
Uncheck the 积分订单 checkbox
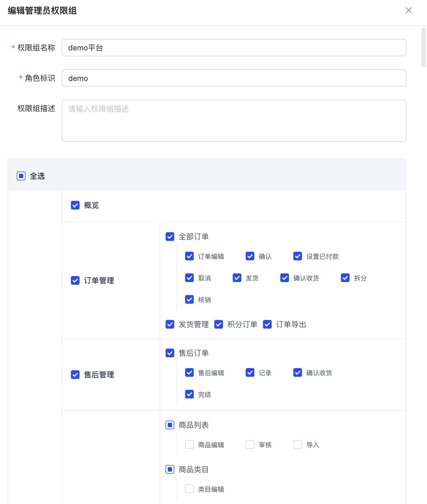pos(219,324)
